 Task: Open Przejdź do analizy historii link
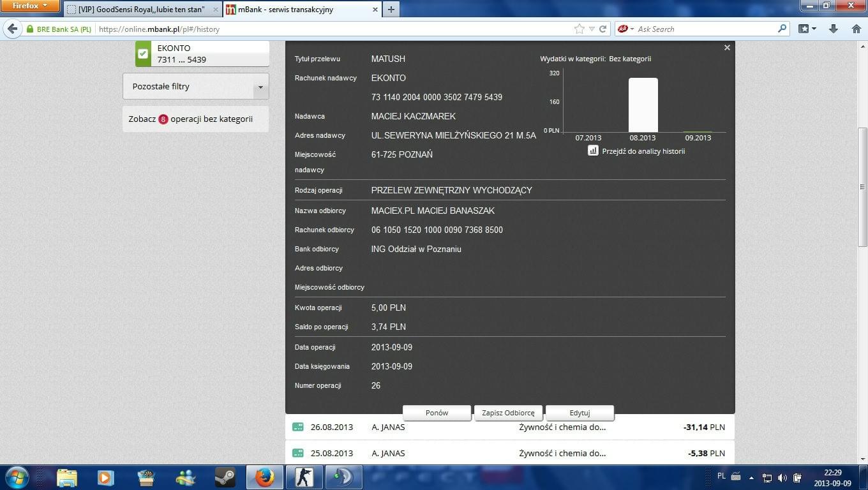click(x=643, y=151)
